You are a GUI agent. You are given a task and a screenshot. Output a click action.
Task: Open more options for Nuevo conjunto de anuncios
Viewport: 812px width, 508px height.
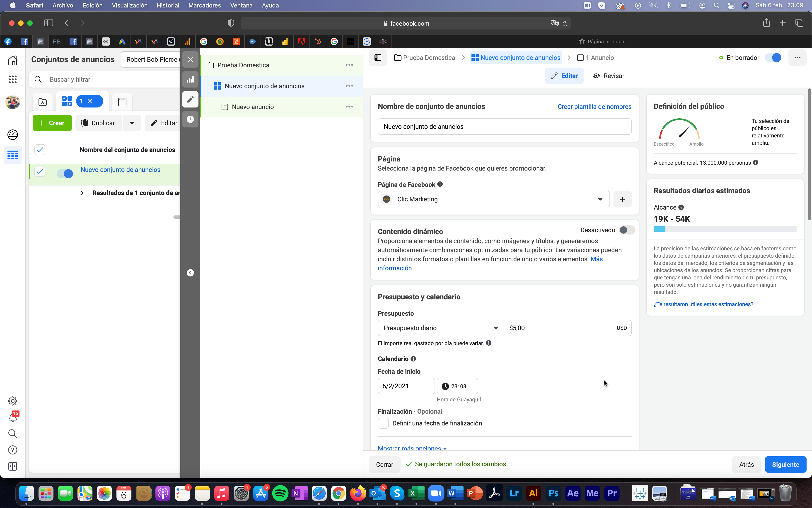349,86
